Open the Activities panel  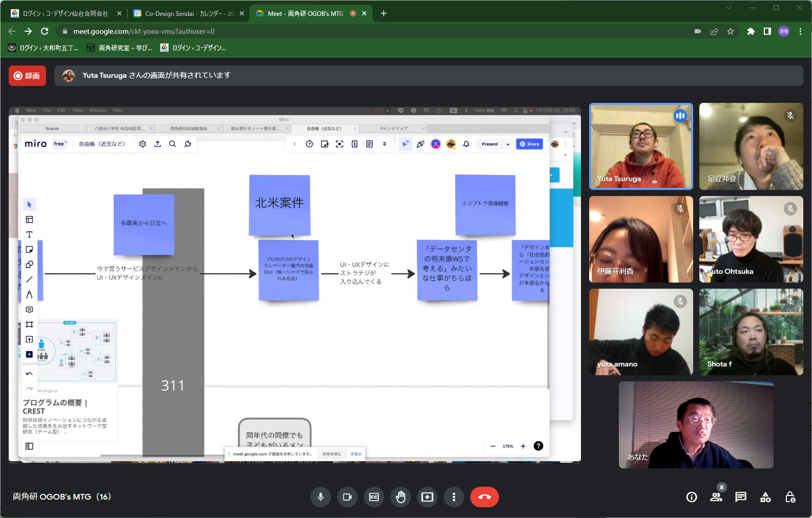(765, 497)
